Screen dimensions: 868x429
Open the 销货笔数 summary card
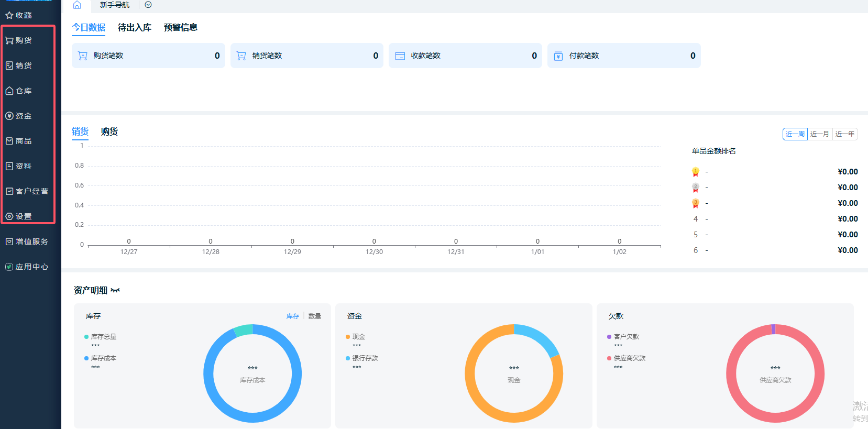(x=307, y=56)
